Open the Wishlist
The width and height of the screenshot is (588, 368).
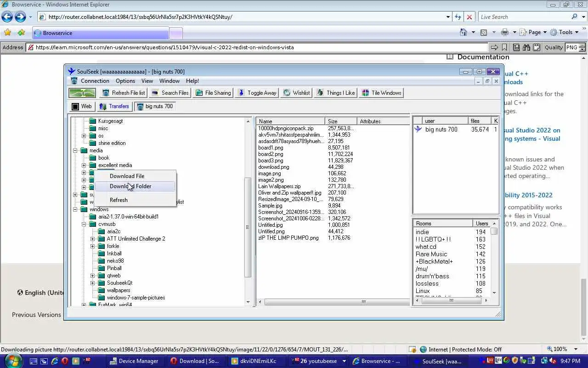pos(296,93)
